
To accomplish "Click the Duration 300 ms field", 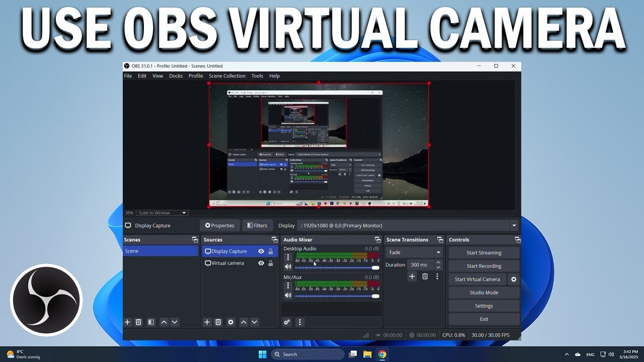I will [420, 265].
